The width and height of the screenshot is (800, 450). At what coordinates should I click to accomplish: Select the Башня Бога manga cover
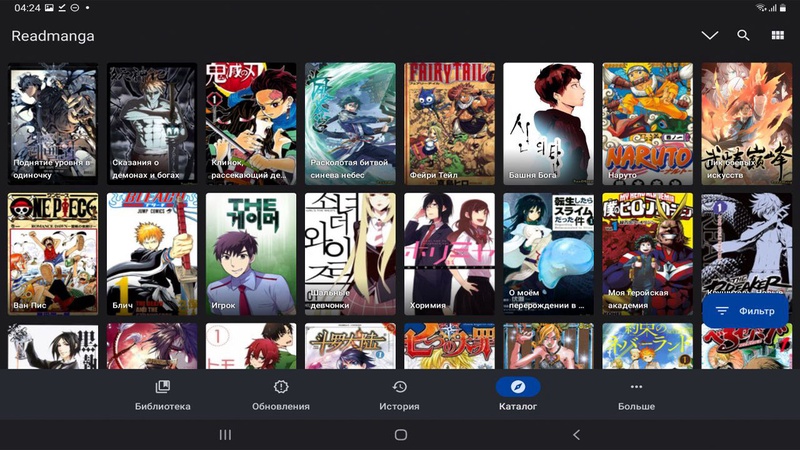[548, 124]
